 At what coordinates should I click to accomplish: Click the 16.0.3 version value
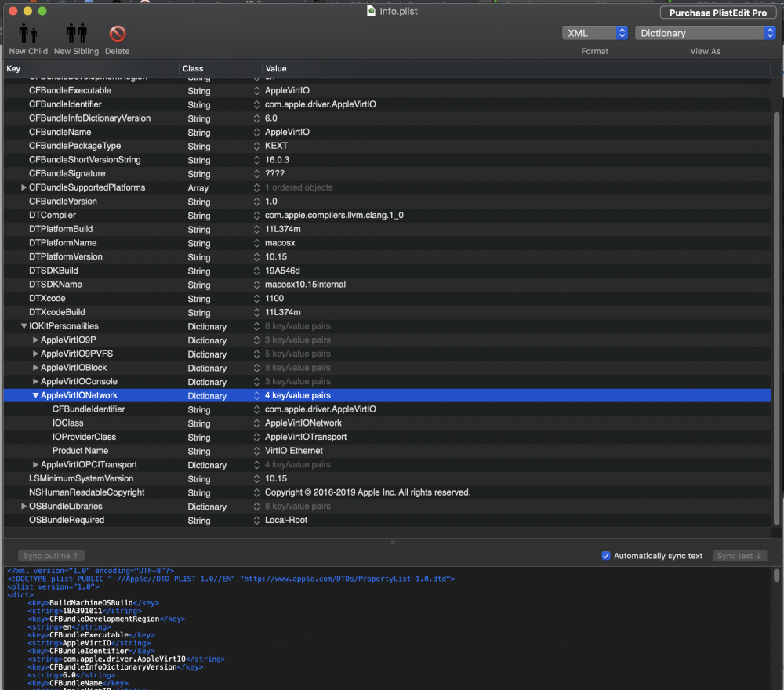(277, 160)
